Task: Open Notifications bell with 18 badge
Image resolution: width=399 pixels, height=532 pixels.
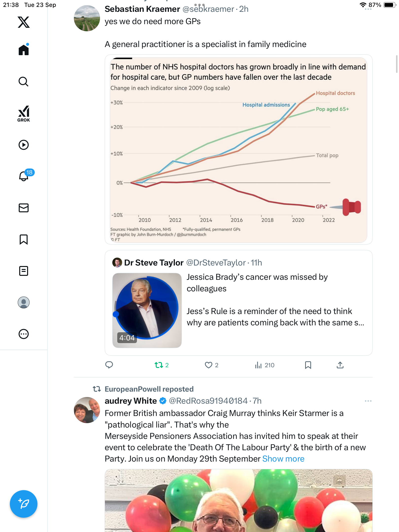Action: coord(24,176)
